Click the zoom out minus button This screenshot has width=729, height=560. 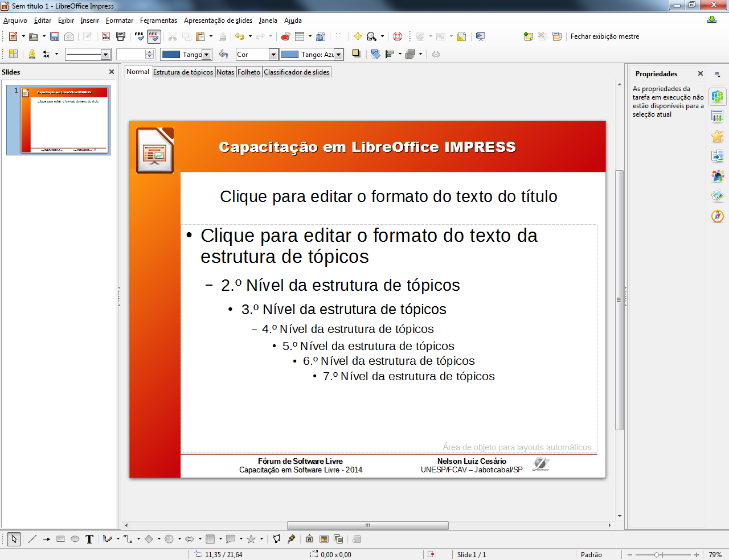coord(630,555)
